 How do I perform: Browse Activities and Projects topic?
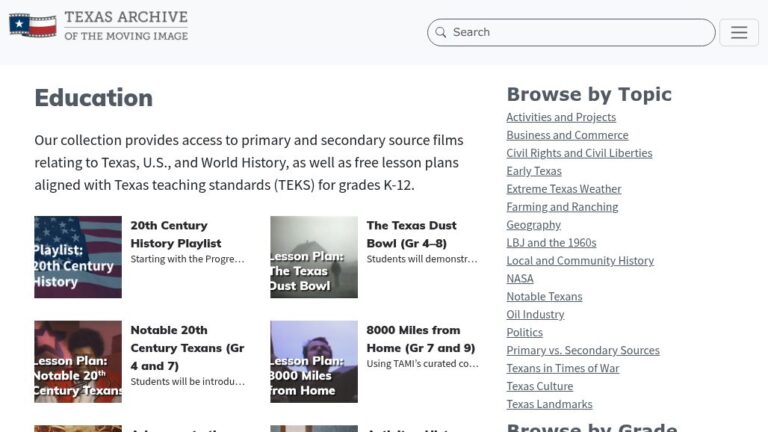561,117
